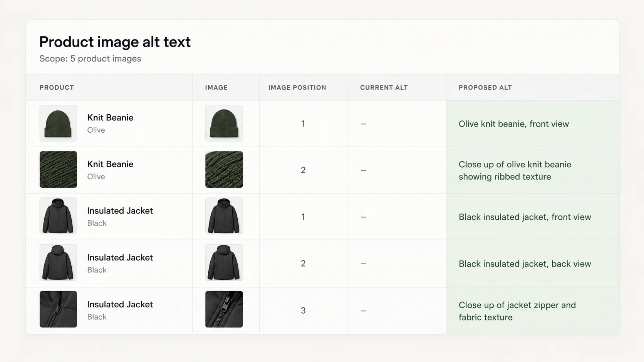Click image position 3 in jacket zipper row

(x=303, y=310)
